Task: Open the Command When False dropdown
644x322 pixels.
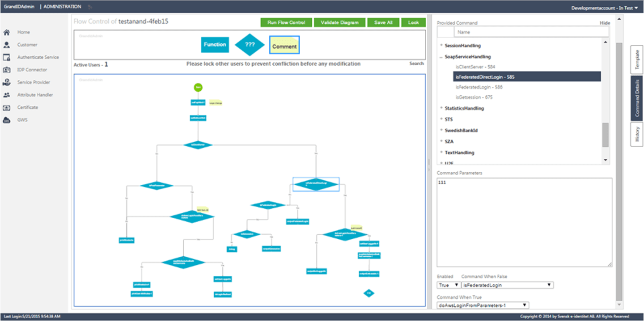Action: click(508, 285)
